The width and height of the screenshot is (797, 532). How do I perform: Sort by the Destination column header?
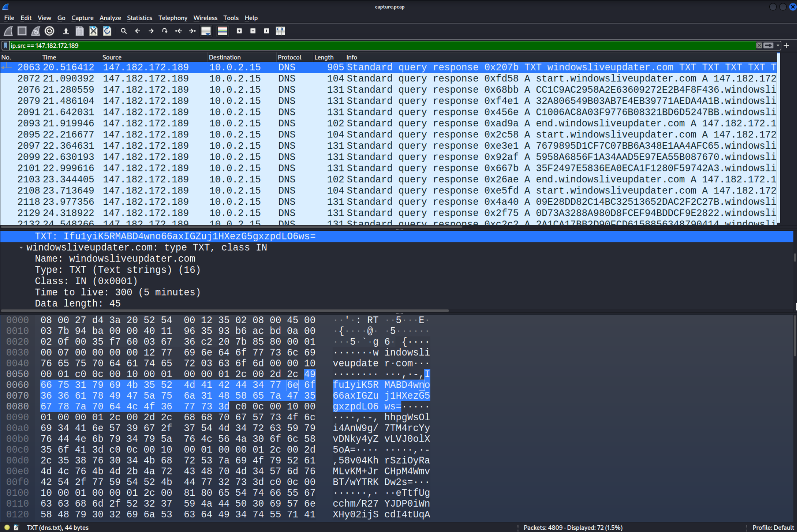(x=241, y=57)
